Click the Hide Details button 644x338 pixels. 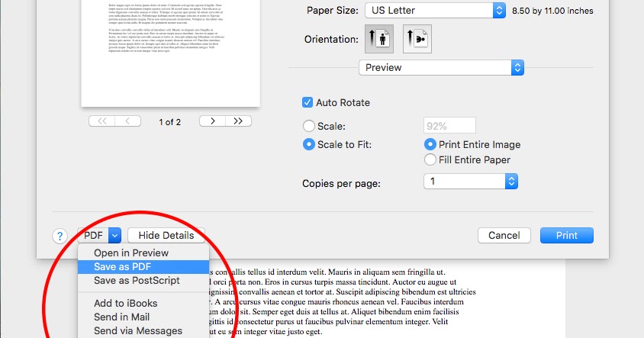166,235
